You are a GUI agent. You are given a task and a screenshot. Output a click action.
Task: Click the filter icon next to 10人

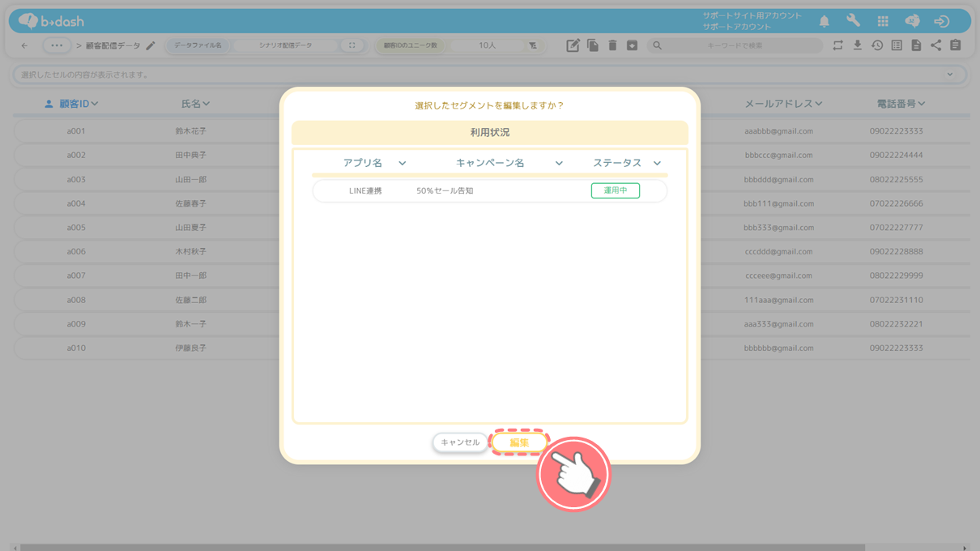click(x=532, y=45)
